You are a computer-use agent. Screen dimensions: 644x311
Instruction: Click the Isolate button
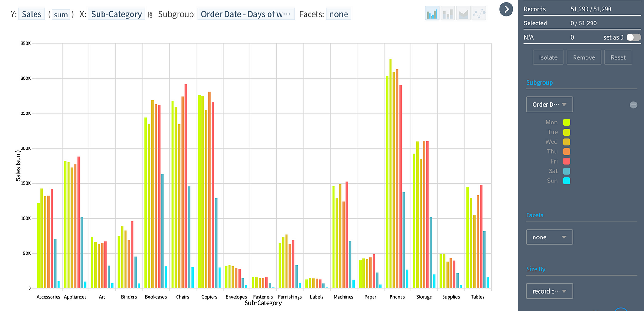[x=548, y=57]
